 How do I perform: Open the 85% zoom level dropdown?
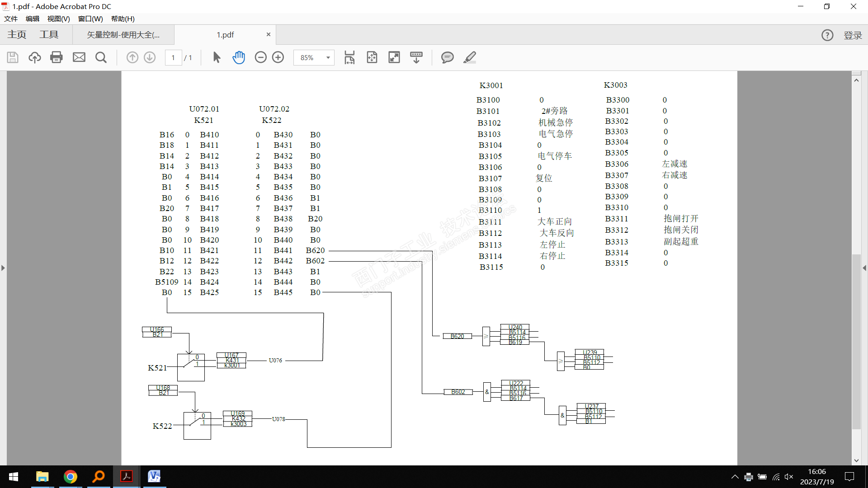(x=328, y=58)
